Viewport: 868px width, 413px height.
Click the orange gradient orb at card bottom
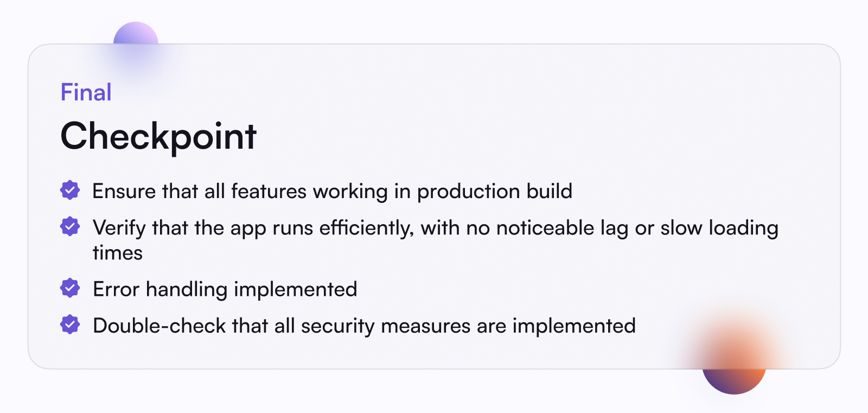[734, 363]
